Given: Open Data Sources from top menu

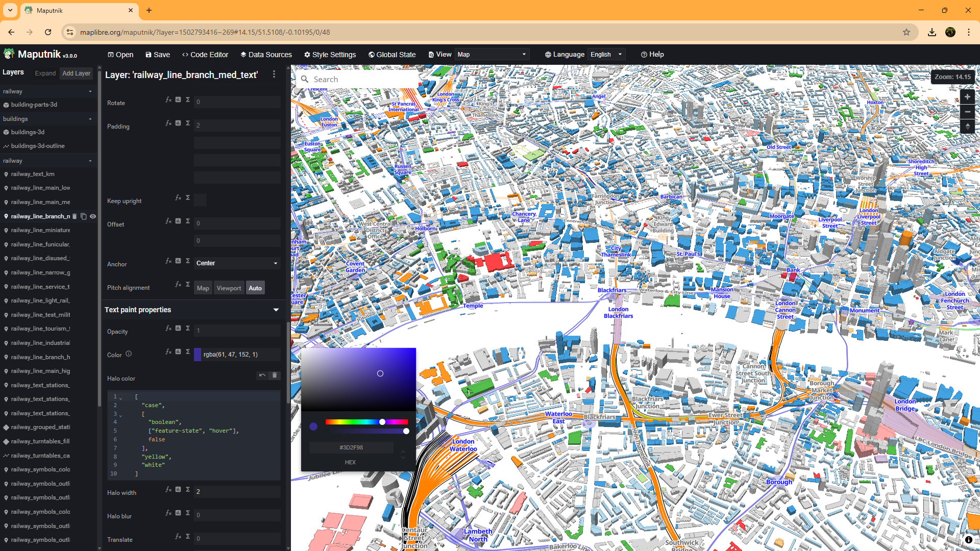Looking at the screenshot, I should tap(266, 55).
